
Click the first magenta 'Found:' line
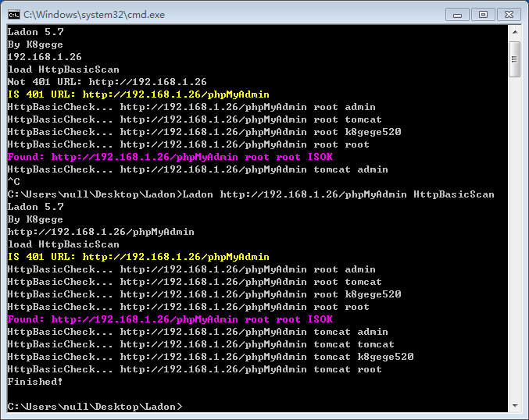[170, 157]
